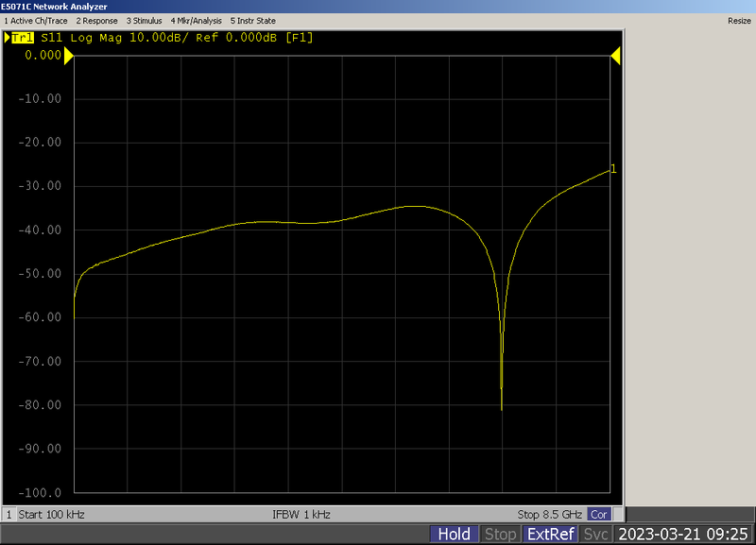Open the Mkr/Analysis menu
Image resolution: width=756 pixels, height=545 pixels.
(x=197, y=21)
